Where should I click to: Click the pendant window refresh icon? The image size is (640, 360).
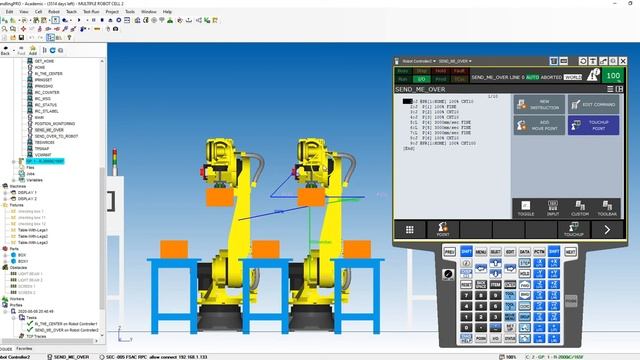pos(583,61)
